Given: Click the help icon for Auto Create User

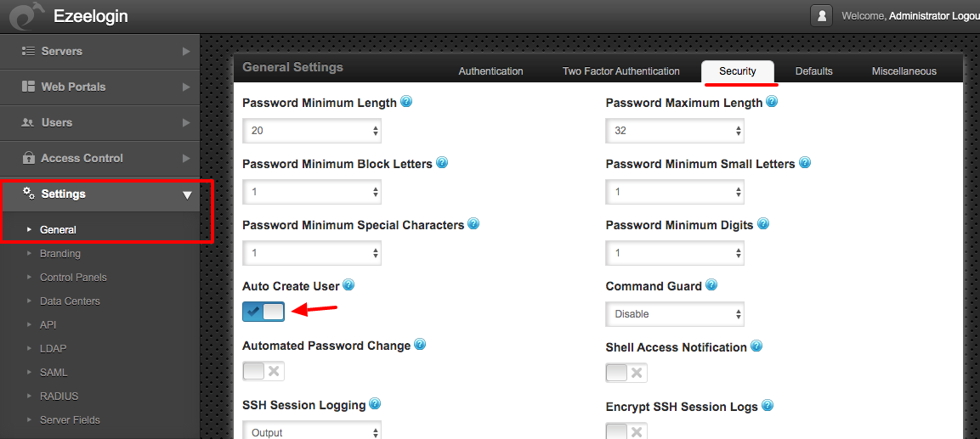Looking at the screenshot, I should (x=348, y=285).
